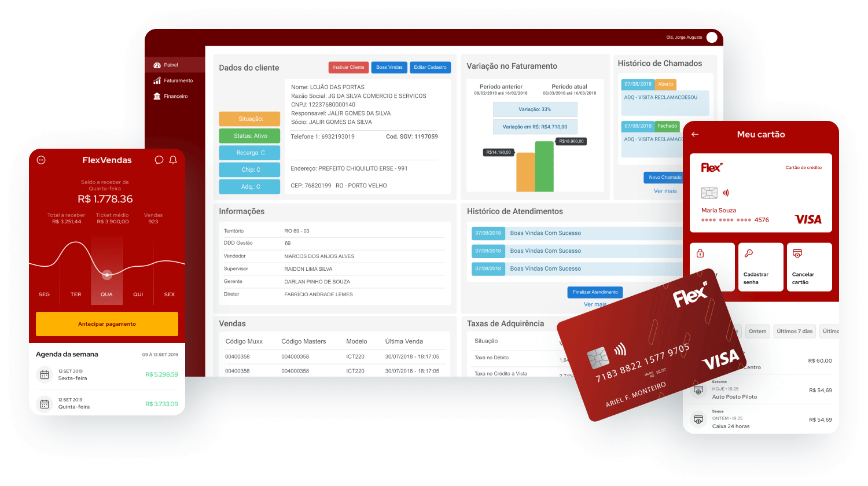Click the R$ 3.733,09 amount

pos(161,404)
